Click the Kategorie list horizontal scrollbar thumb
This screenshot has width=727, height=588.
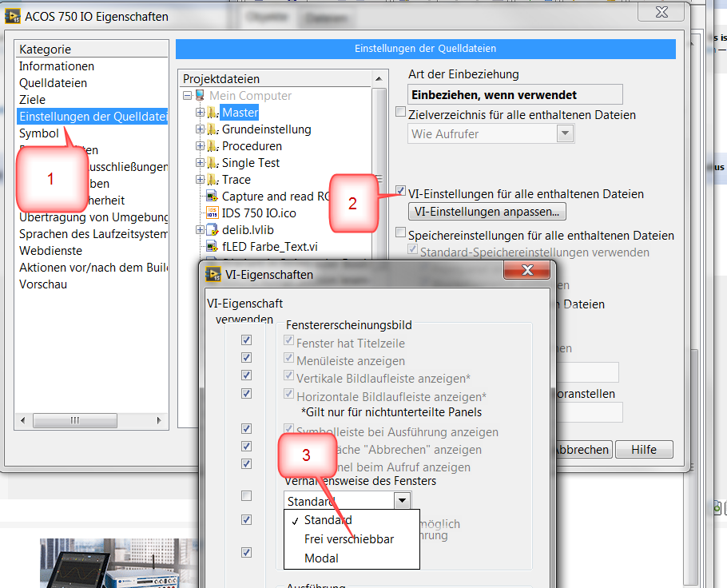75,420
